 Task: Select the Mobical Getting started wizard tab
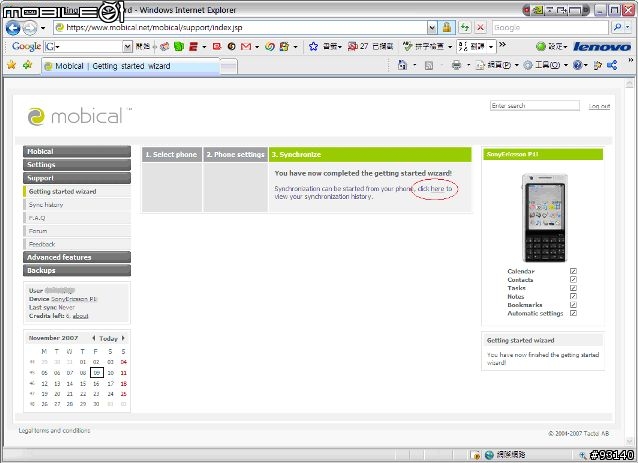coord(130,66)
